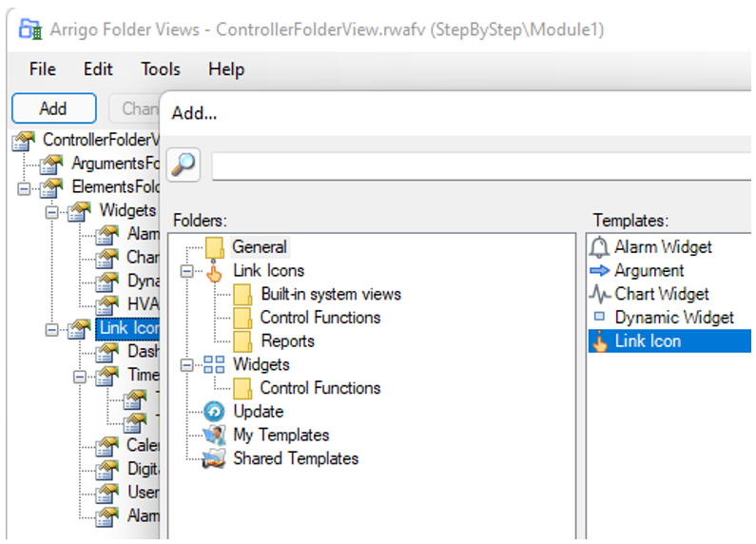
Task: Select the Update folder label
Action: [259, 412]
